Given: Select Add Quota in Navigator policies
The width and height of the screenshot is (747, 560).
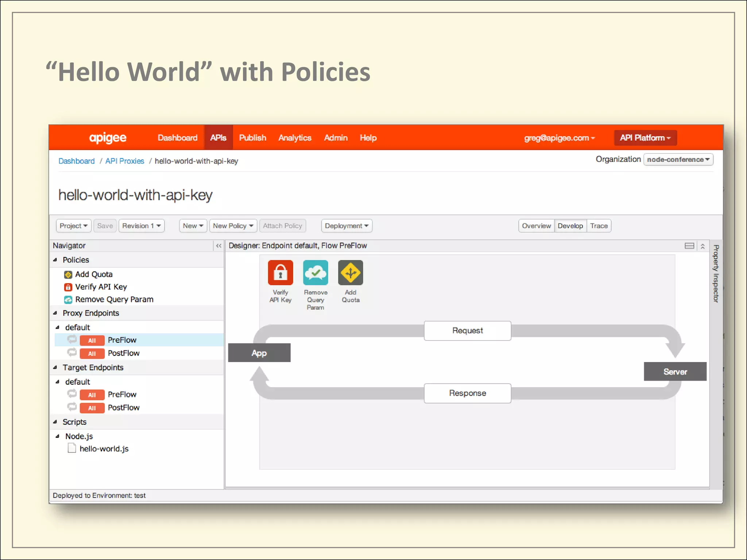Looking at the screenshot, I should pos(94,275).
